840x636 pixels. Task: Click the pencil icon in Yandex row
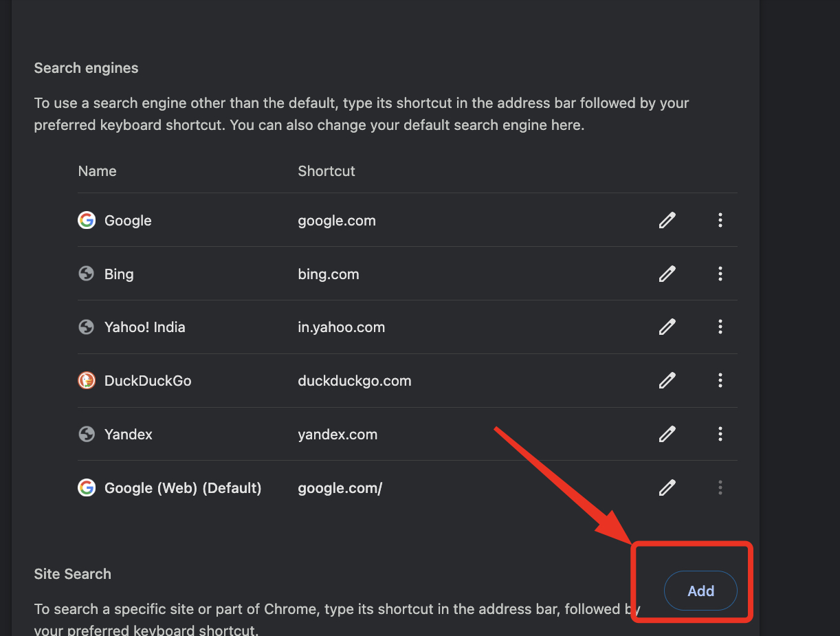tap(667, 434)
